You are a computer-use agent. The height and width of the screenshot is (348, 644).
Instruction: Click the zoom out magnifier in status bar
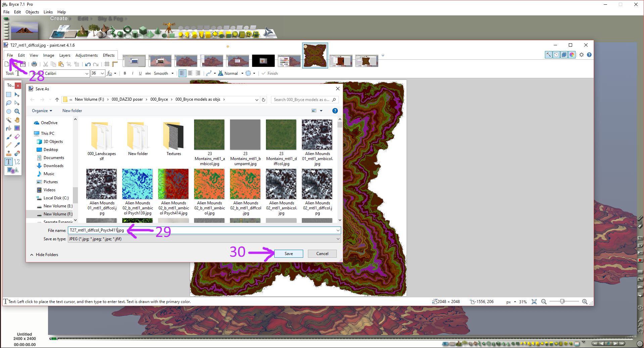pos(544,302)
